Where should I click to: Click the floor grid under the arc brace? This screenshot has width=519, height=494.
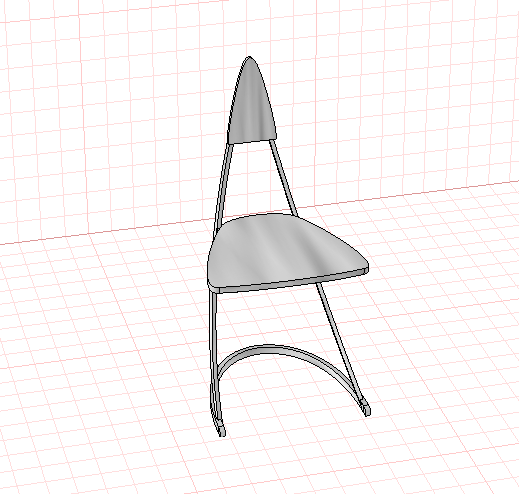point(283,383)
